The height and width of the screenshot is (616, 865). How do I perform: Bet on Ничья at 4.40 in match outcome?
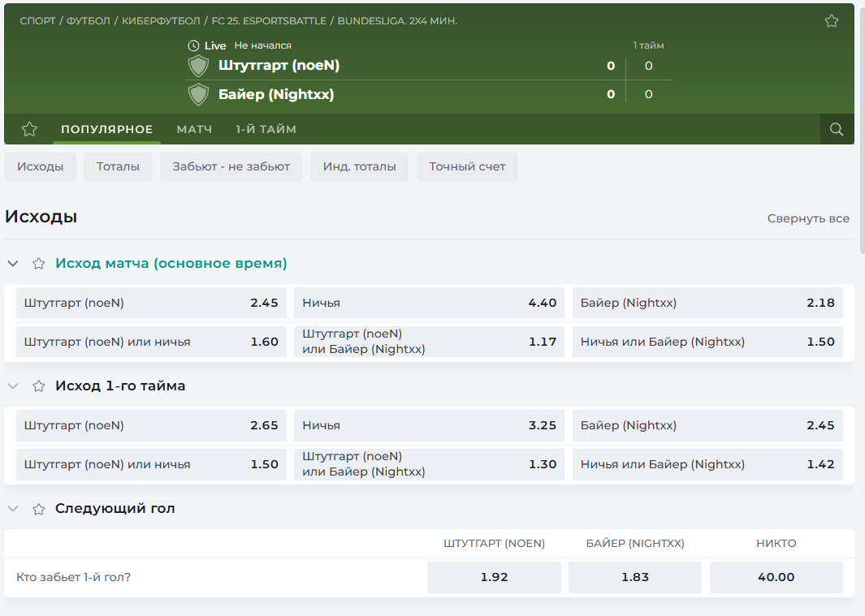tap(429, 303)
